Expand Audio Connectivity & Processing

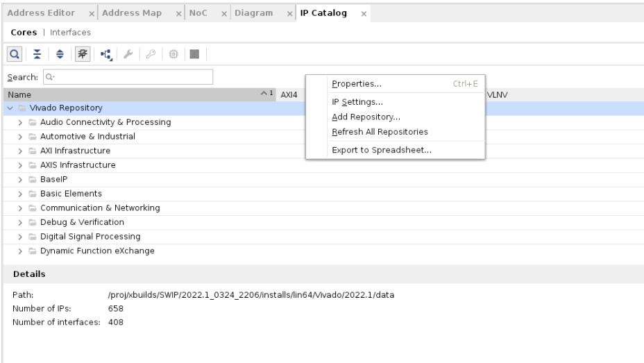coord(20,122)
